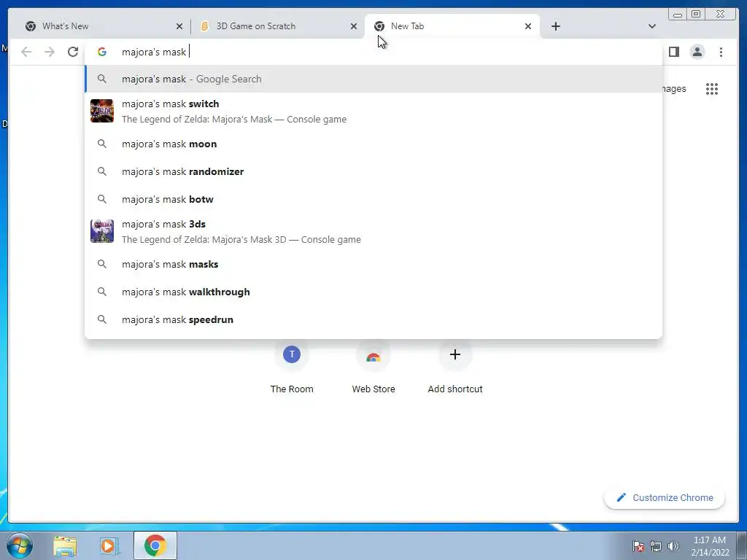This screenshot has height=560, width=747.
Task: Close the What's New tab
Action: click(179, 27)
